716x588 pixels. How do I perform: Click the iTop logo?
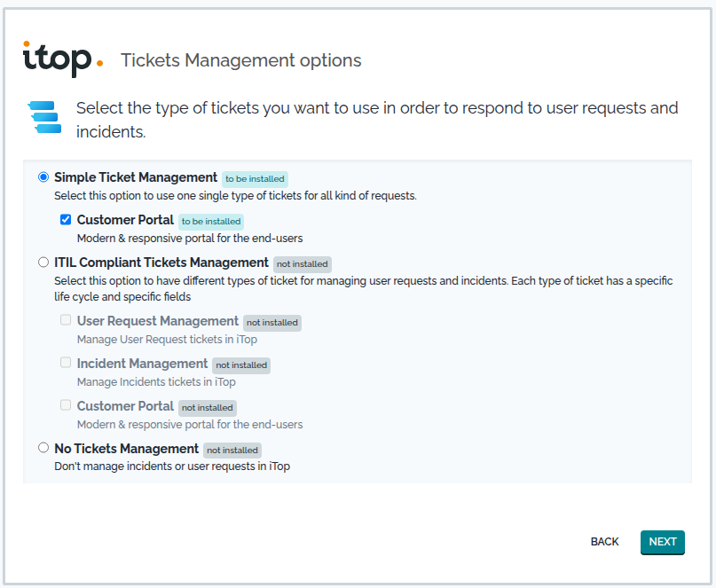[63, 59]
